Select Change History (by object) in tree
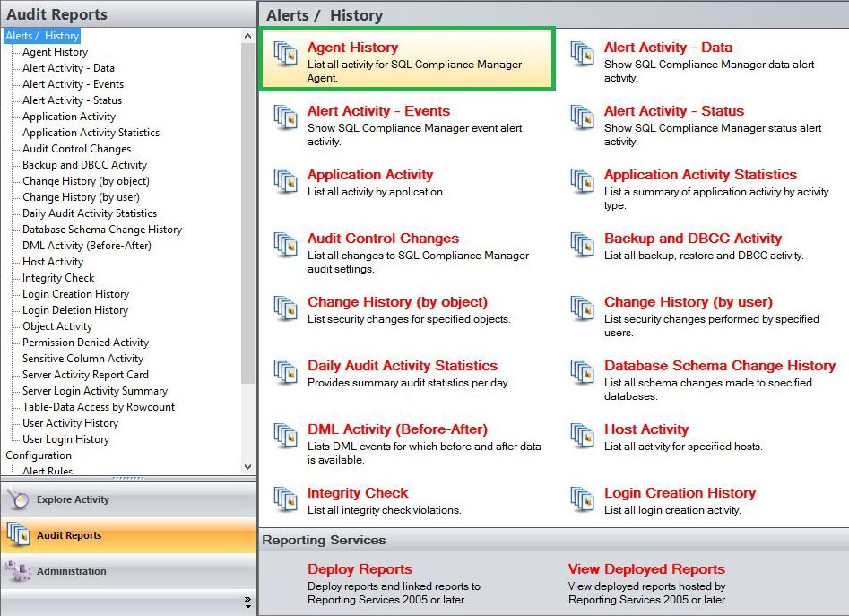This screenshot has height=616, width=849. click(85, 181)
